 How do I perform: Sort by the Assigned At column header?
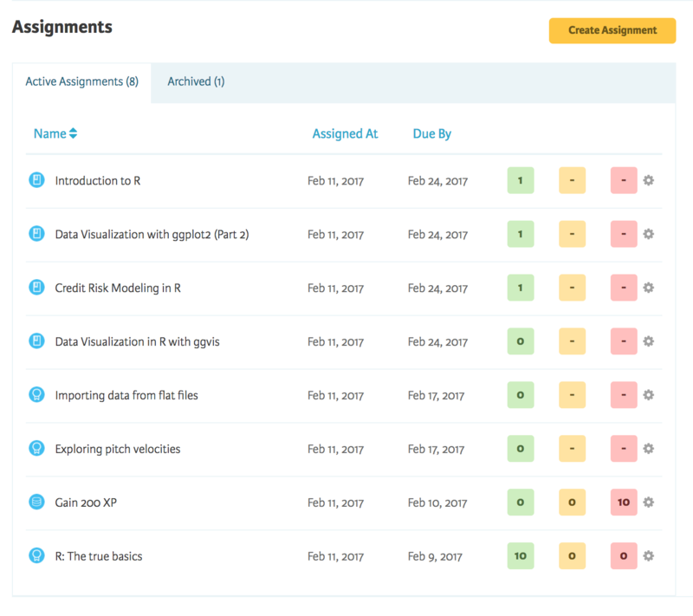[345, 134]
